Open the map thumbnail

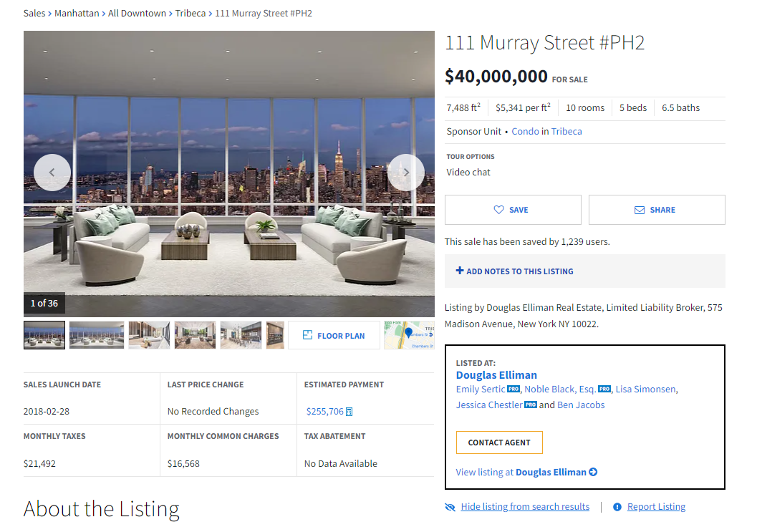click(x=409, y=335)
